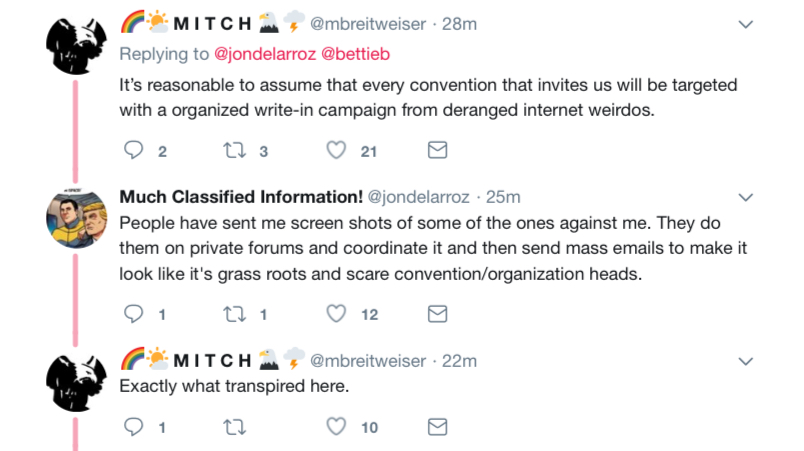
Task: Open options chevron on the 28m tweet
Action: tap(746, 24)
